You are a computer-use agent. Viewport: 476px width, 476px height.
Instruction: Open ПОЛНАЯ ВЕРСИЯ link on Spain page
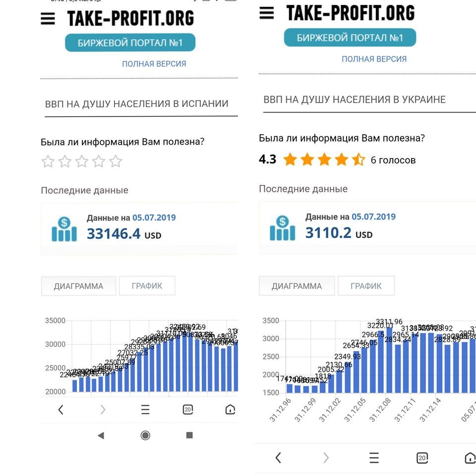point(154,64)
